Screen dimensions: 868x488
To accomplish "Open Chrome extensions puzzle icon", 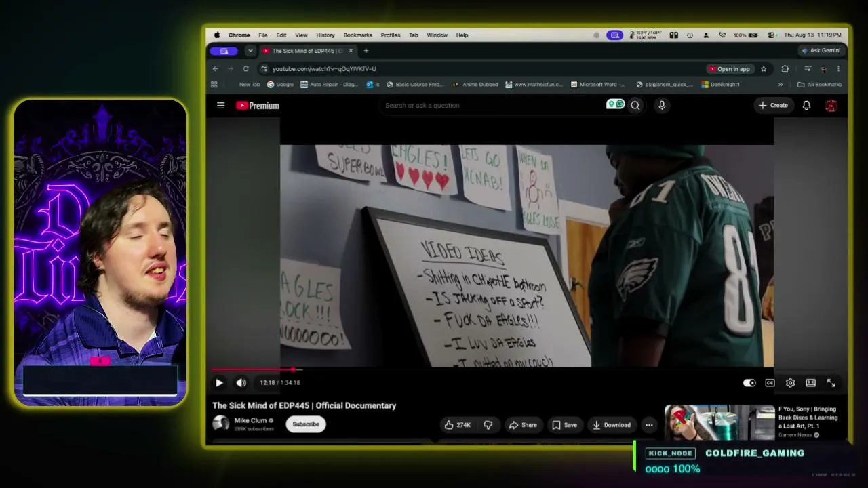I will (785, 69).
